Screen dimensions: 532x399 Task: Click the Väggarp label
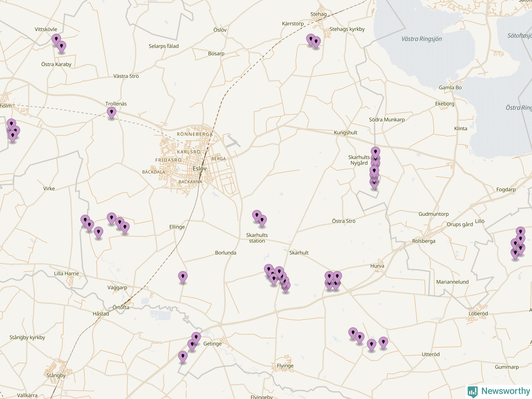click(x=117, y=288)
